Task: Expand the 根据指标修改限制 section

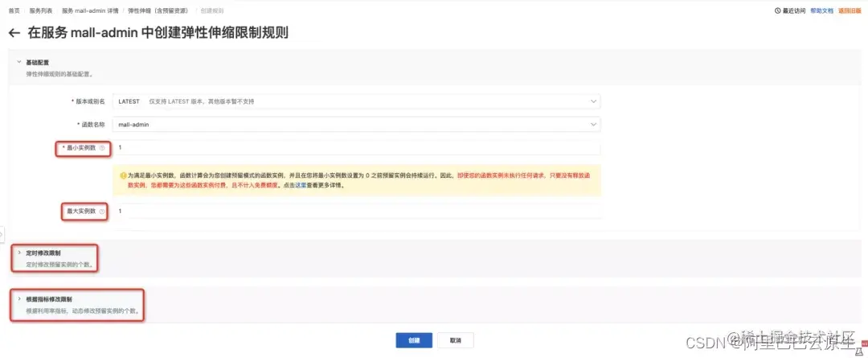Action: (19, 298)
